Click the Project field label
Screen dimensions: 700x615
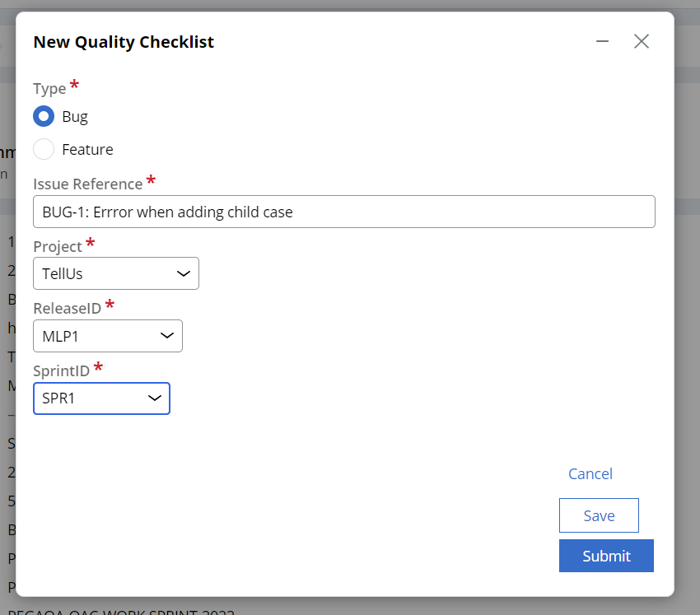point(58,246)
